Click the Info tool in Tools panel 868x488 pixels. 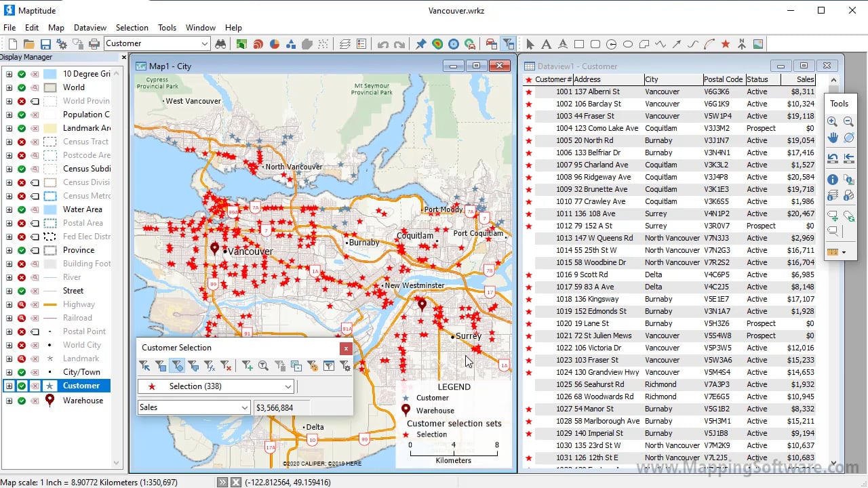click(832, 180)
